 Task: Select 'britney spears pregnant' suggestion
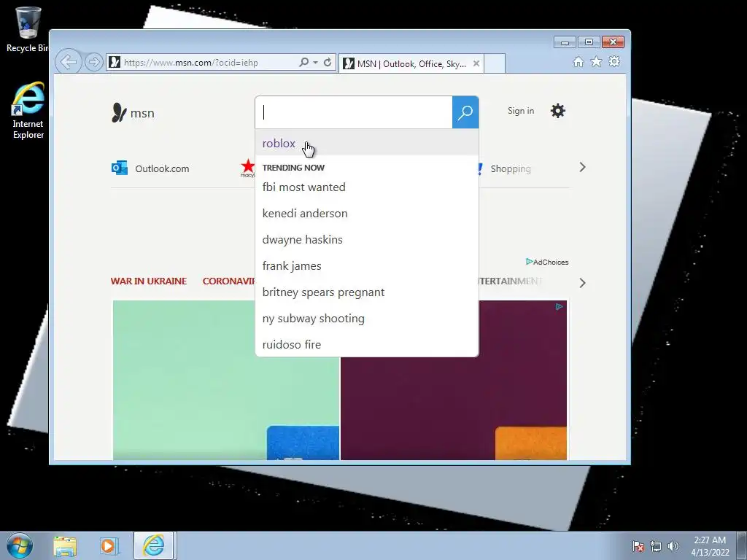coord(367,292)
